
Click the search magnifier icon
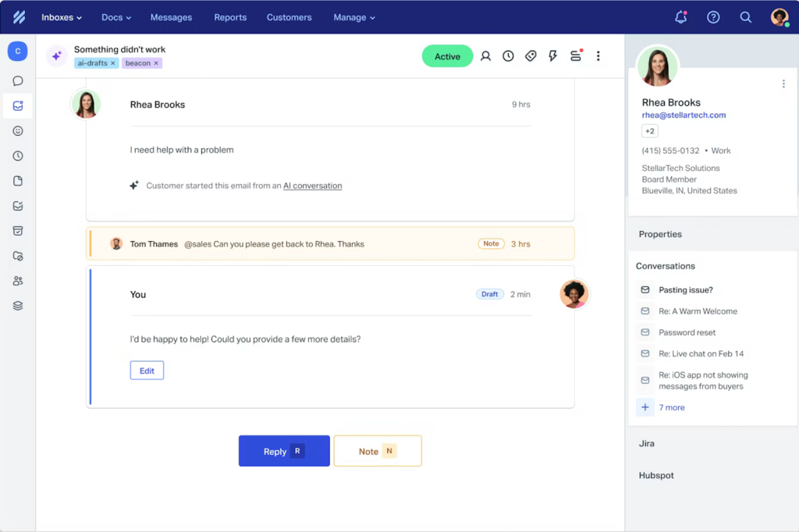pyautogui.click(x=746, y=17)
